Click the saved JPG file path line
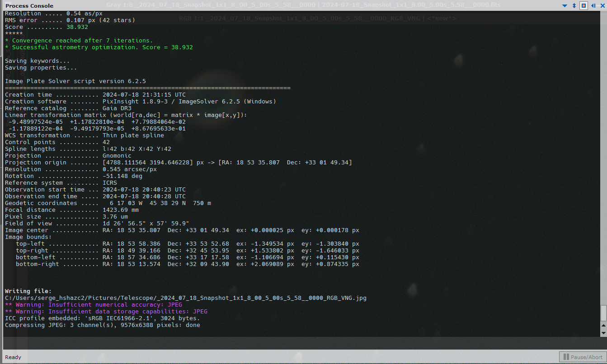The width and height of the screenshot is (607, 364). 186,298
